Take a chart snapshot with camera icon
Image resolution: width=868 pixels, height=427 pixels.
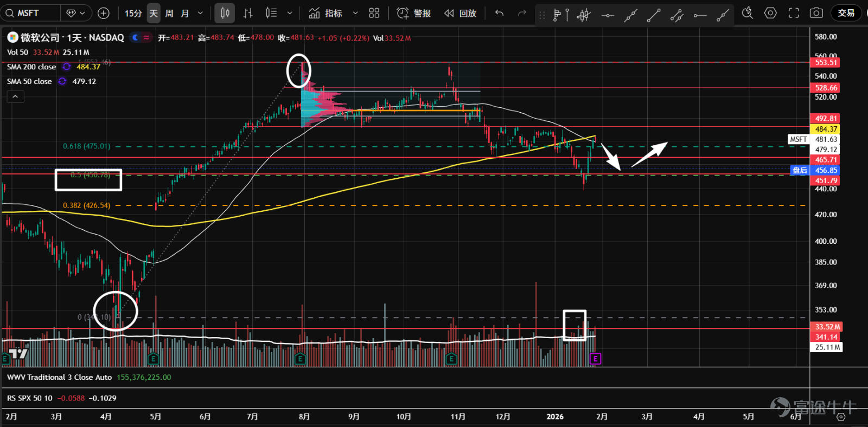pyautogui.click(x=816, y=13)
